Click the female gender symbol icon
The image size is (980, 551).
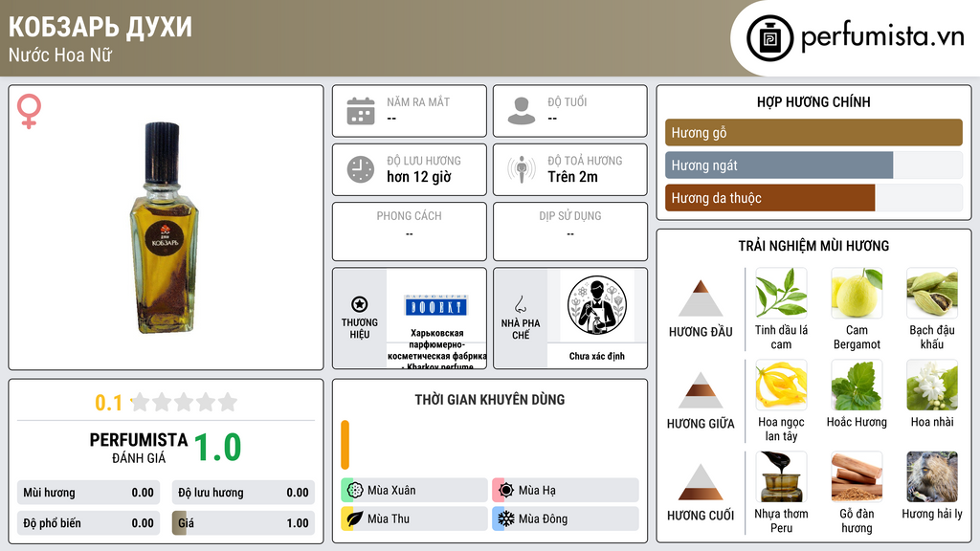[29, 111]
